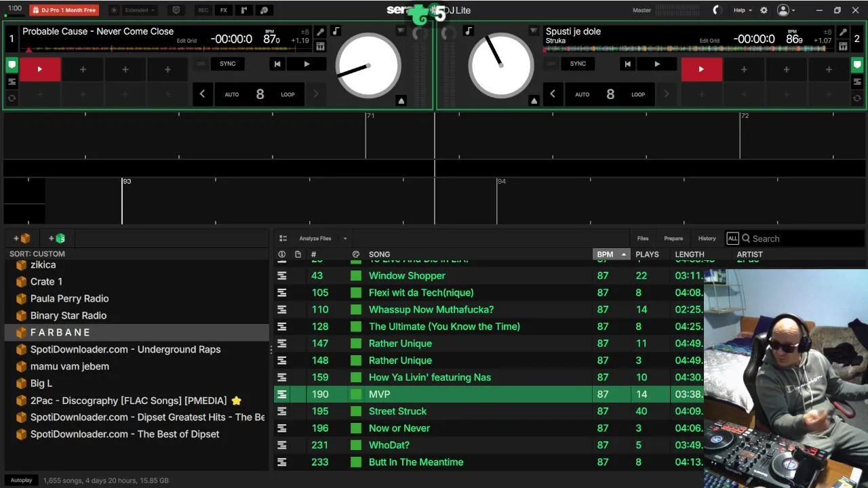
Task: Jump to start on deck 1
Action: [277, 64]
